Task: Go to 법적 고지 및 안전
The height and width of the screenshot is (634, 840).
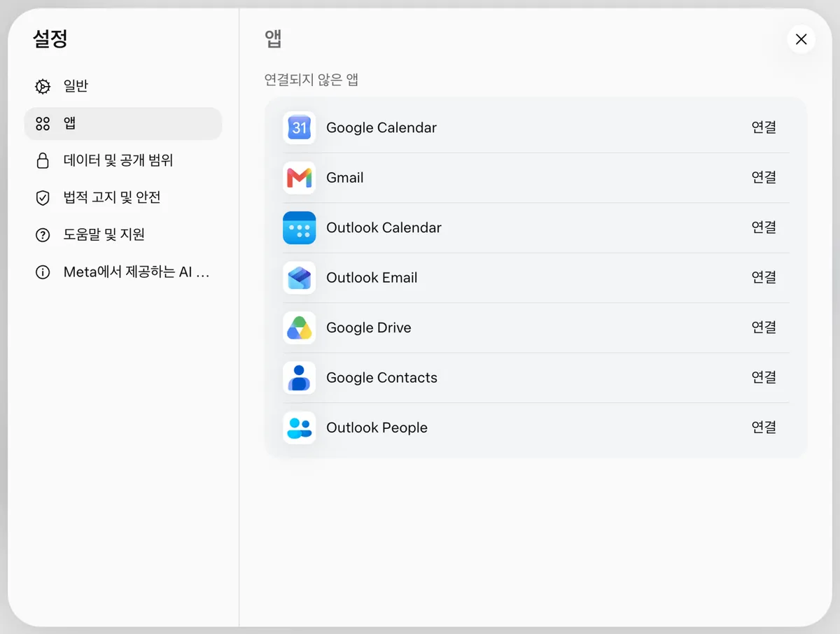Action: pyautogui.click(x=123, y=198)
